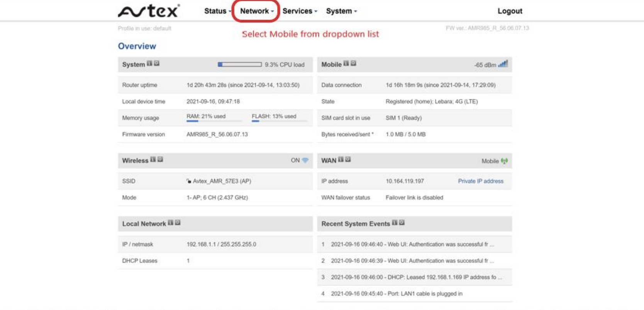
Task: Open the Status dropdown menu
Action: point(217,11)
